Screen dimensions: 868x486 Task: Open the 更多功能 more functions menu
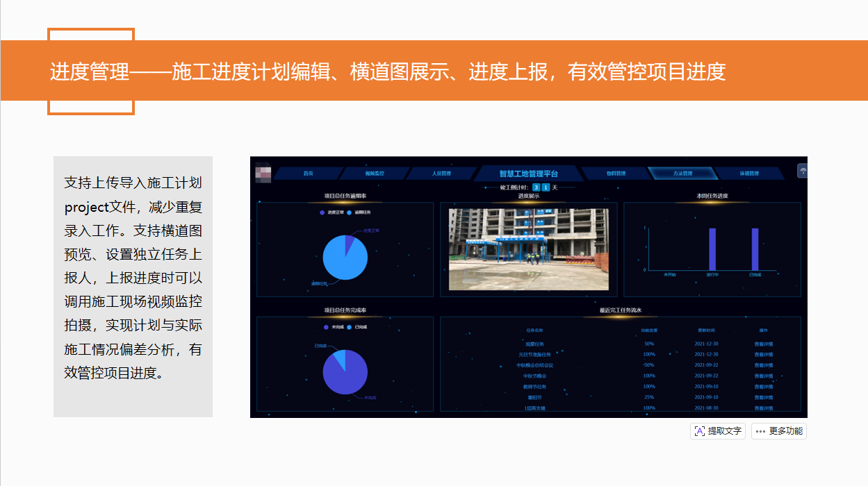(778, 431)
